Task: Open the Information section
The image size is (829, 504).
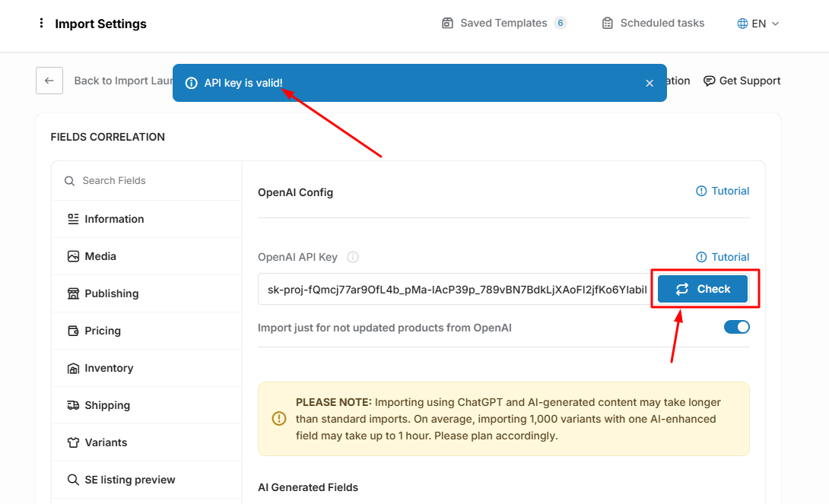Action: tap(147, 219)
